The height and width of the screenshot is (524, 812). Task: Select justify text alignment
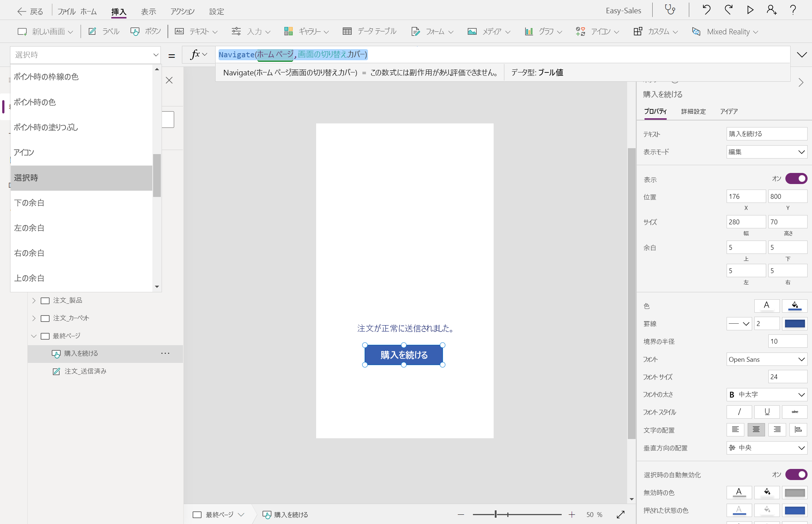(x=798, y=429)
